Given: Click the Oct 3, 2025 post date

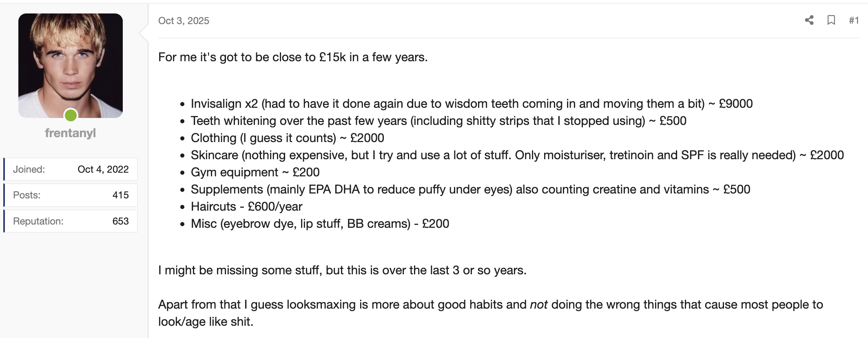Looking at the screenshot, I should coord(184,21).
